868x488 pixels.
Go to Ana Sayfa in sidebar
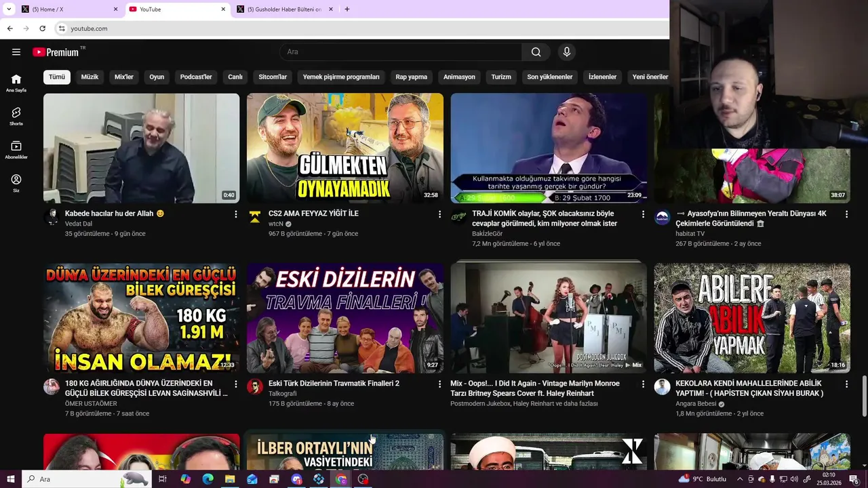coord(16,83)
